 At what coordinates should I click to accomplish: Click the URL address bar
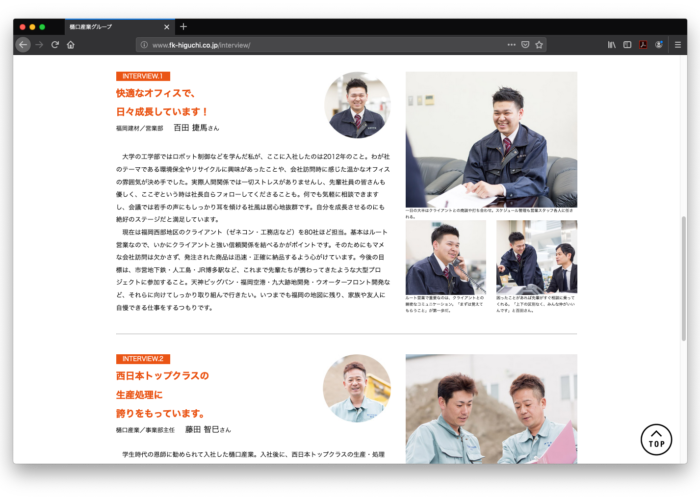320,45
